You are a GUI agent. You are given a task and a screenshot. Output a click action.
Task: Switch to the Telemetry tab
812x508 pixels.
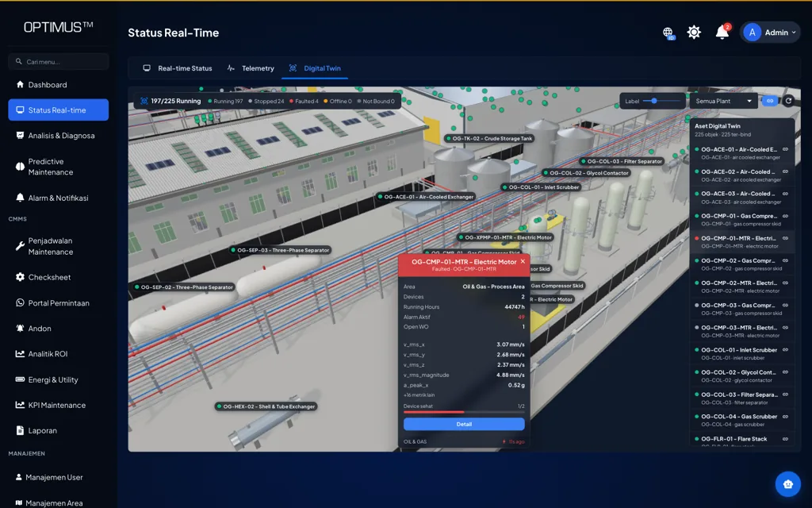[x=251, y=68]
